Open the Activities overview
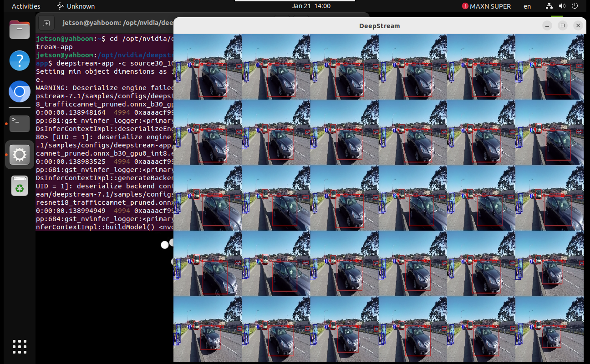590x364 pixels. (x=26, y=6)
